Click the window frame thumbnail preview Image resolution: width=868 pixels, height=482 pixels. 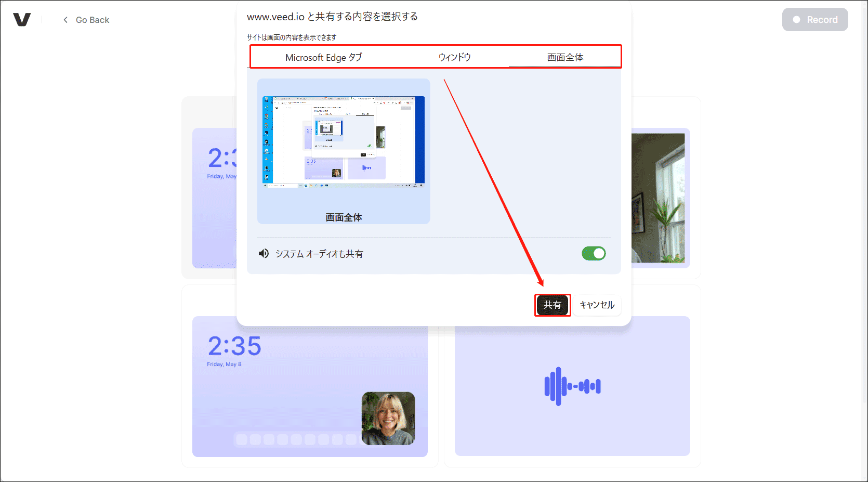343,141
